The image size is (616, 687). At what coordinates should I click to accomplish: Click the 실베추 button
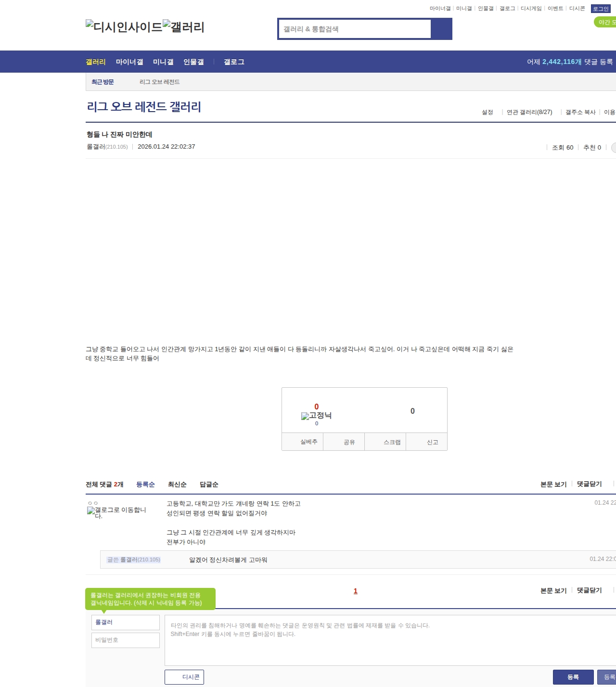pos(303,442)
